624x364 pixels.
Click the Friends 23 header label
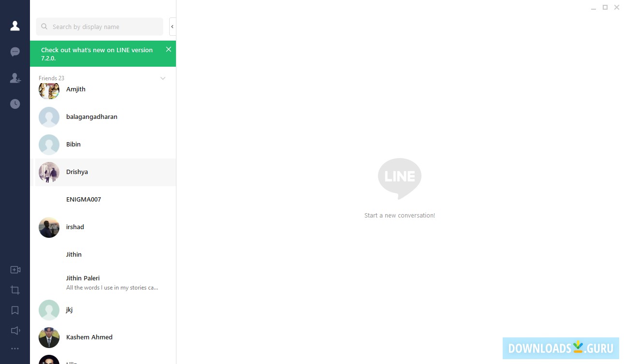(x=51, y=78)
